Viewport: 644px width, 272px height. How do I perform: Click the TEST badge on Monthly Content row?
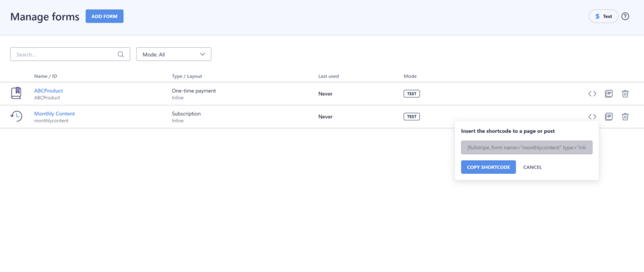pyautogui.click(x=411, y=116)
